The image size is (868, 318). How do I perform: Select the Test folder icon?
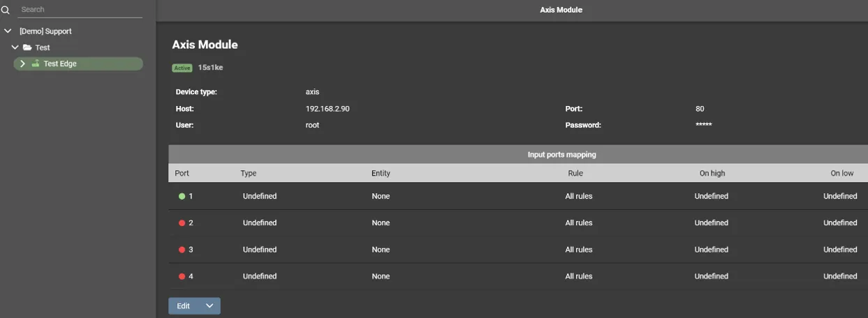pos(27,47)
